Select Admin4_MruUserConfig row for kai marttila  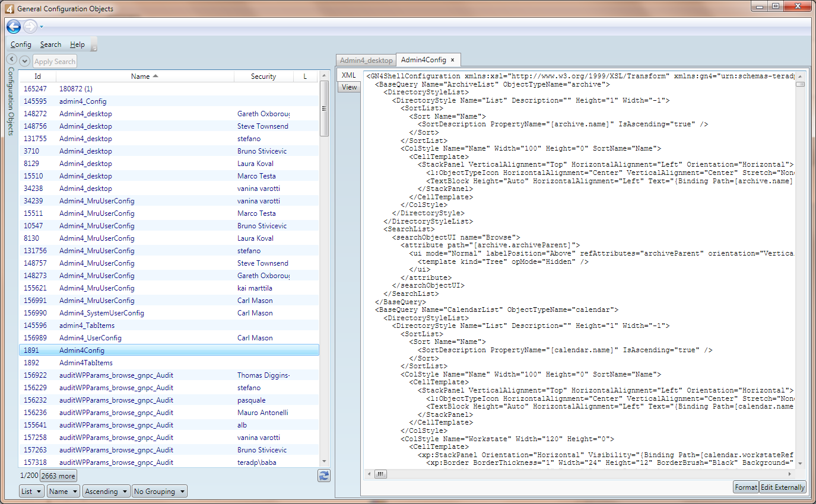tap(169, 288)
